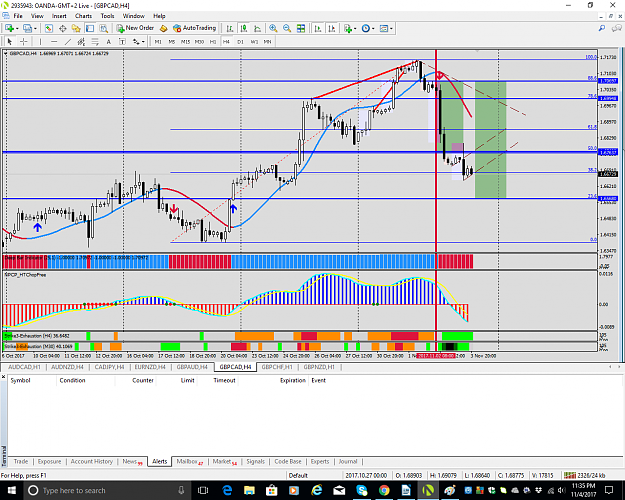Switch chart timeframe to M15
Image resolution: width=625 pixels, height=500 pixels.
click(x=185, y=41)
